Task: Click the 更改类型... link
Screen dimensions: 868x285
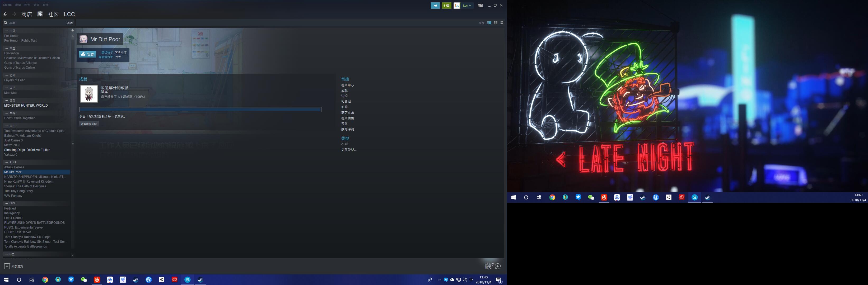Action: (x=349, y=149)
